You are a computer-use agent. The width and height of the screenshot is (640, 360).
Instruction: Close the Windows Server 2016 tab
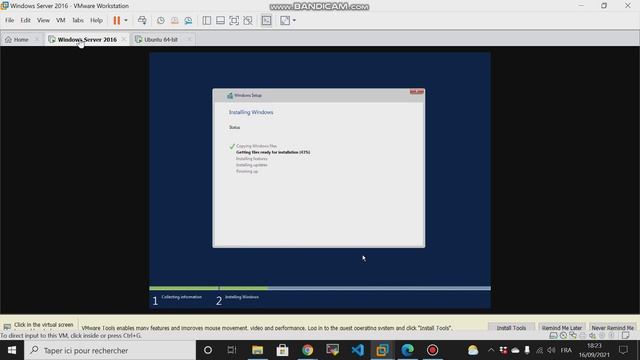(124, 40)
